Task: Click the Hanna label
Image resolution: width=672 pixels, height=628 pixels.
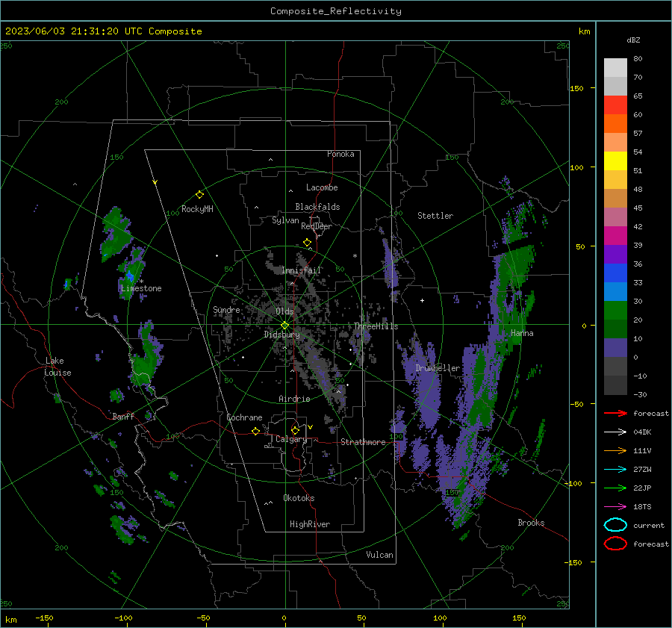Action: coord(522,333)
